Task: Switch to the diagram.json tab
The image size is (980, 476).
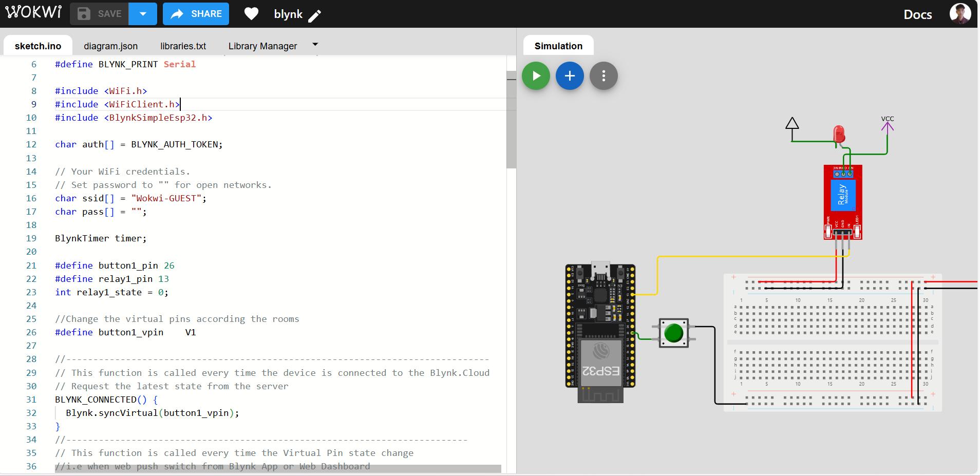Action: 110,46
